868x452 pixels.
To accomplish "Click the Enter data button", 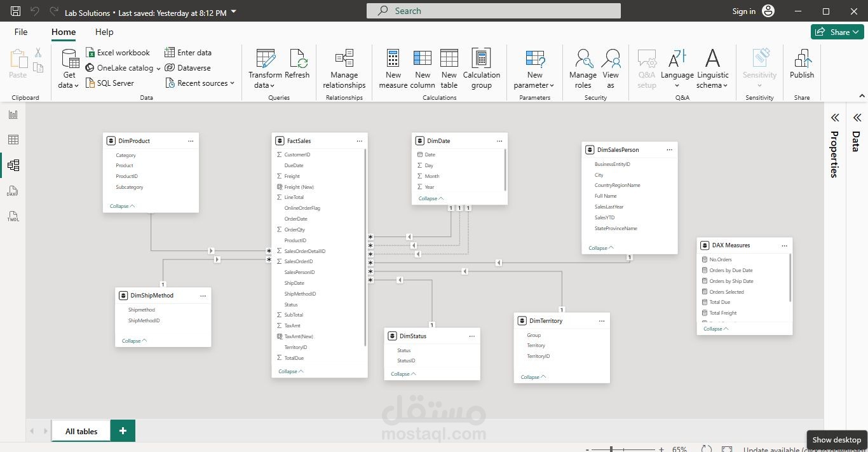I will point(188,53).
